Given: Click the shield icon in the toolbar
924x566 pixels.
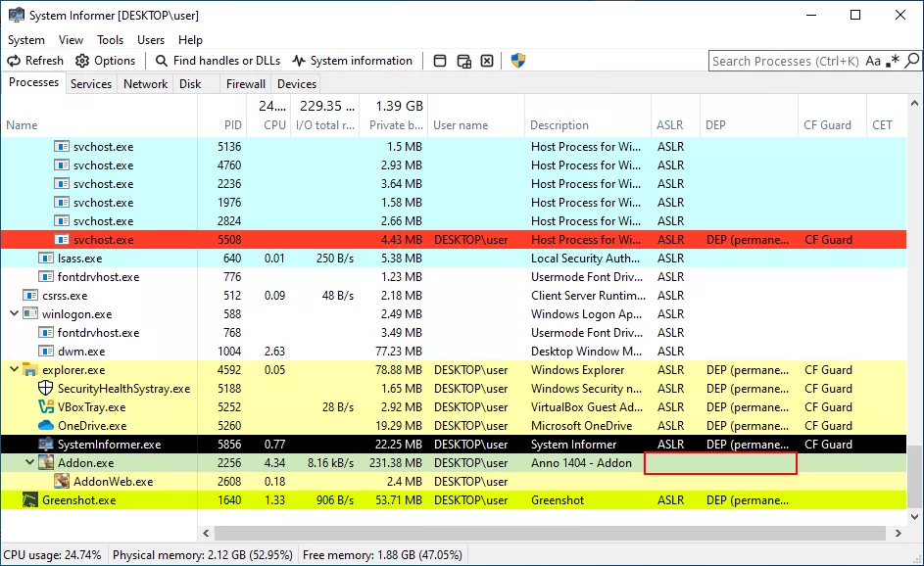Looking at the screenshot, I should (x=518, y=61).
